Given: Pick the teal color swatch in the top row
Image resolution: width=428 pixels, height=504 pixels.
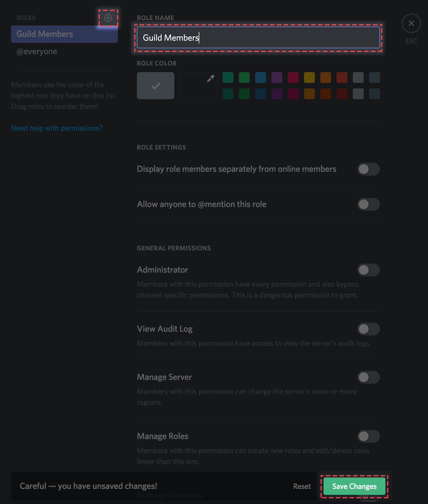Looking at the screenshot, I should coord(228,77).
